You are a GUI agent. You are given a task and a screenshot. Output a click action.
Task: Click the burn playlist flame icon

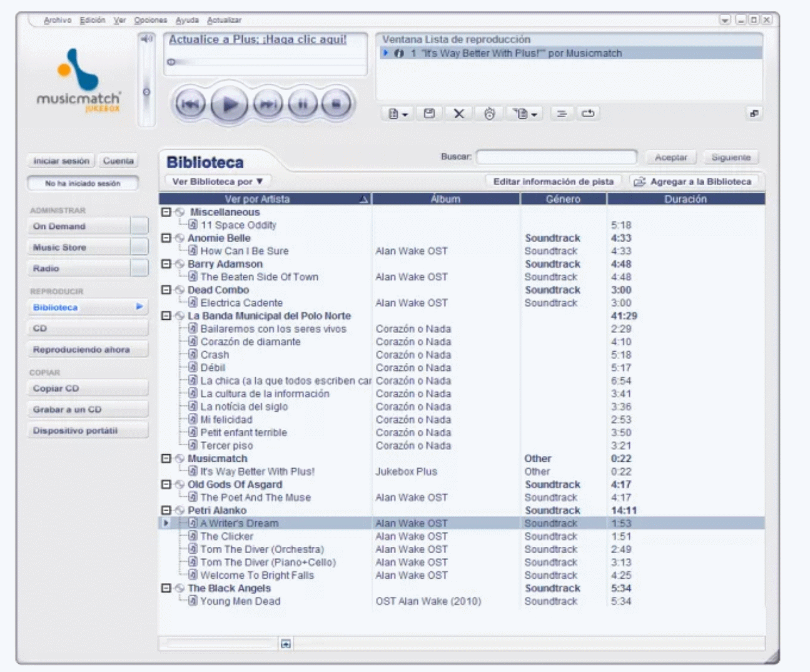[490, 114]
